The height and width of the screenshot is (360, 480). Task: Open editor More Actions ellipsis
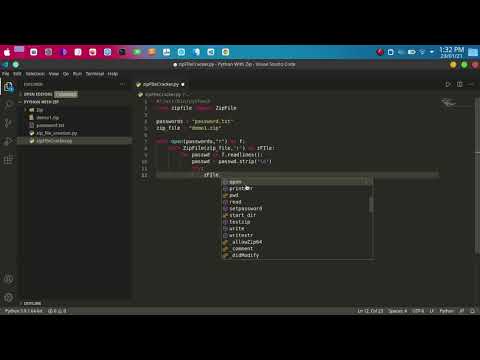pos(471,84)
